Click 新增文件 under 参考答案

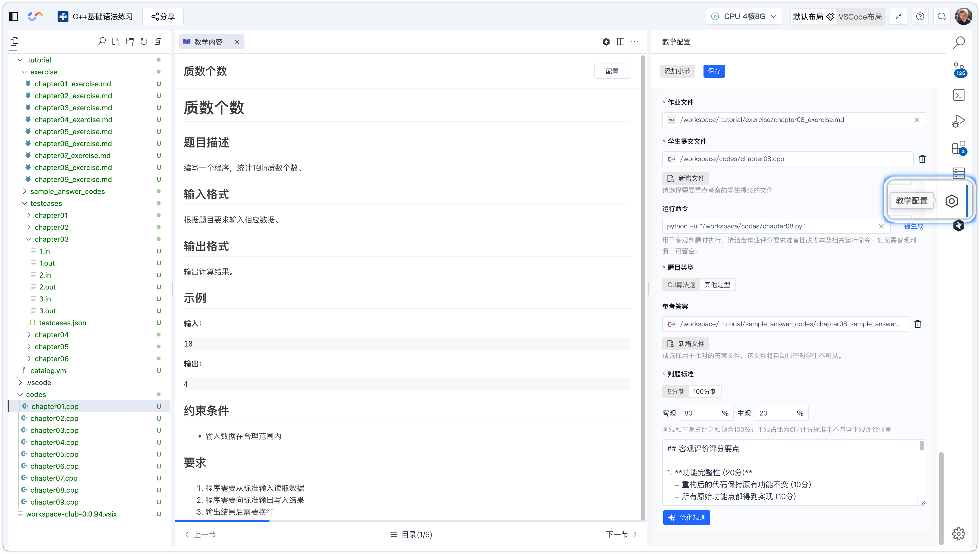tap(686, 344)
